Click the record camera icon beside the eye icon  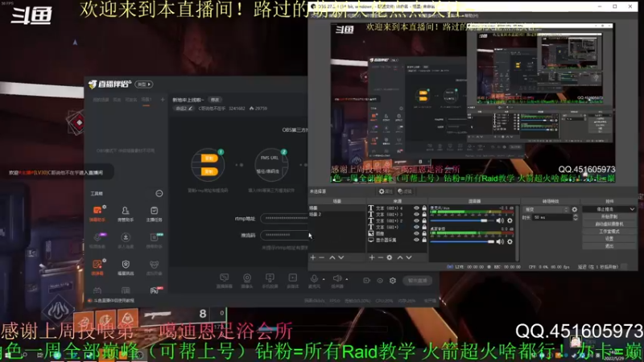coord(366,281)
